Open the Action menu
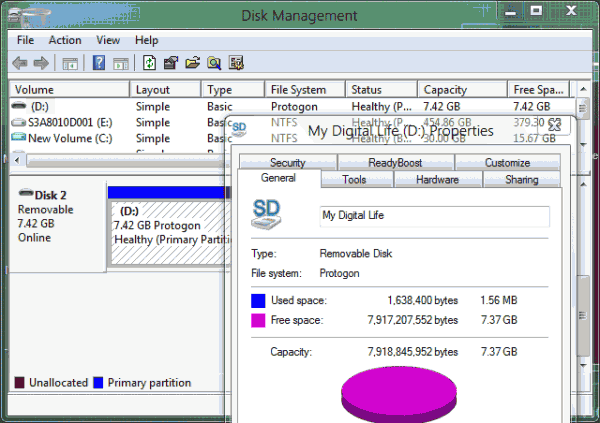Screen dimensions: 600x423 65,40
